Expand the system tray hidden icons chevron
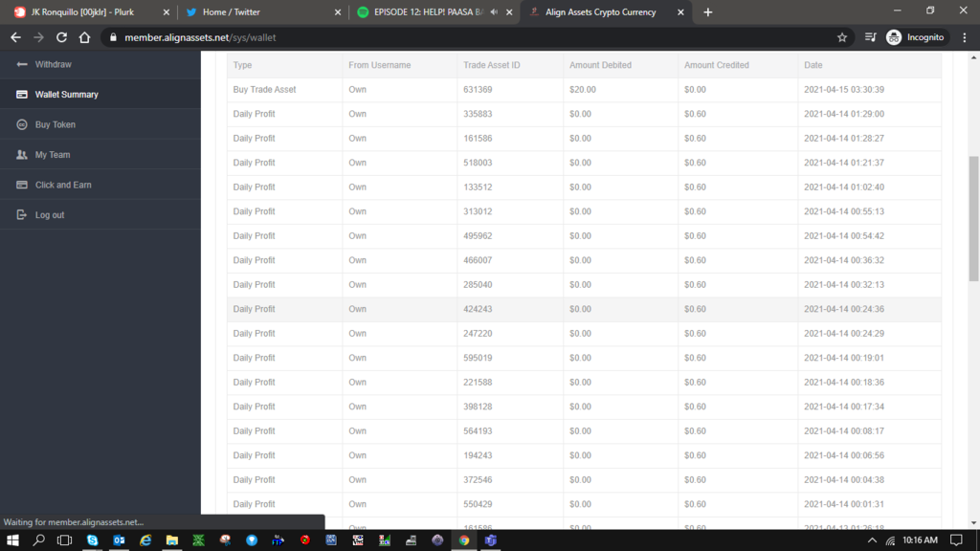980x551 pixels. (x=872, y=540)
